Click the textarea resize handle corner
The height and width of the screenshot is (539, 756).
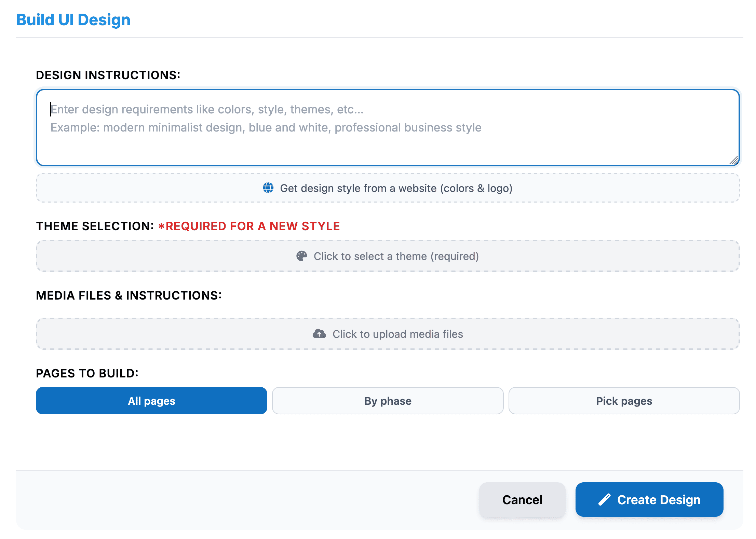(x=734, y=160)
